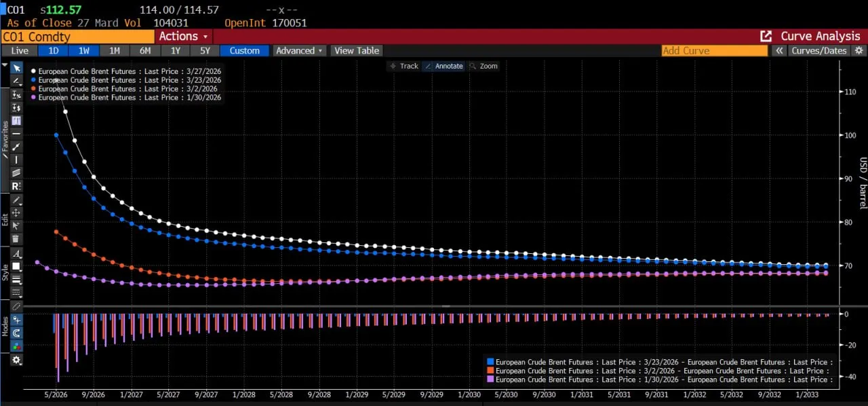Open the Curves/Dates panel
The height and width of the screenshot is (406, 868).
(819, 51)
